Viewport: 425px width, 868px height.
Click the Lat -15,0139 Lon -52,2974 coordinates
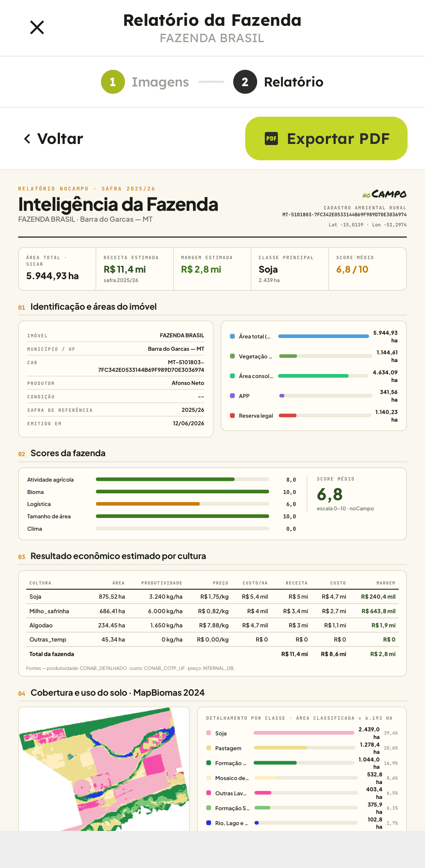[x=368, y=225]
